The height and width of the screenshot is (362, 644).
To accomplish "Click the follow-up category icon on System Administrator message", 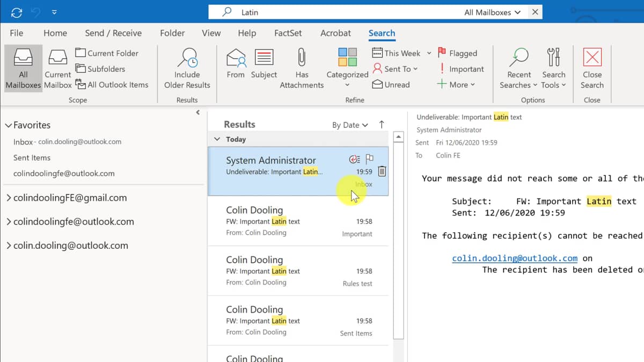I will point(354,159).
